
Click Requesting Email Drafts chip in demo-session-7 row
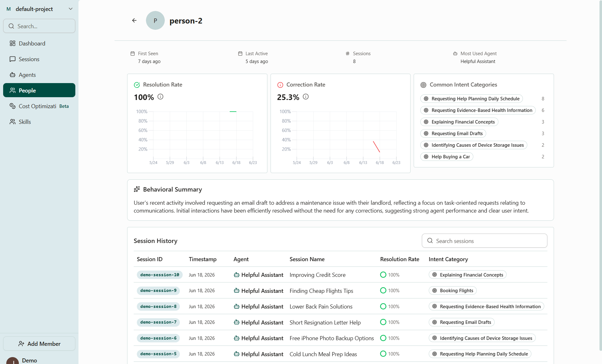461,322
